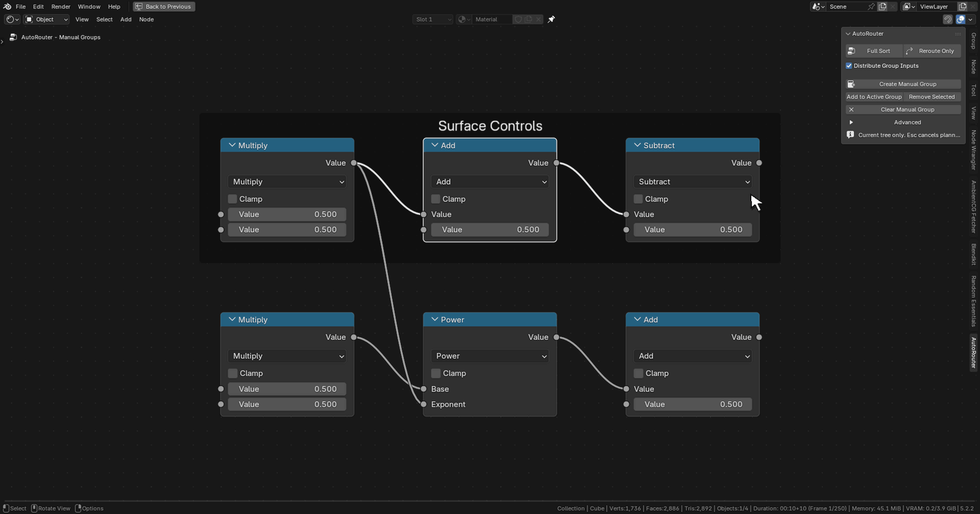The width and height of the screenshot is (980, 514).
Task: Enable Clamp on the Subtract node
Action: tap(638, 199)
